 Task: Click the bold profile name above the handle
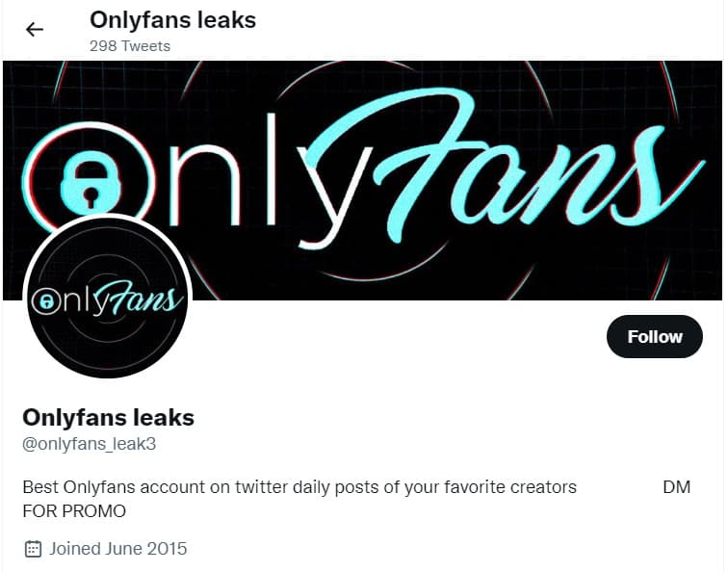click(x=108, y=418)
